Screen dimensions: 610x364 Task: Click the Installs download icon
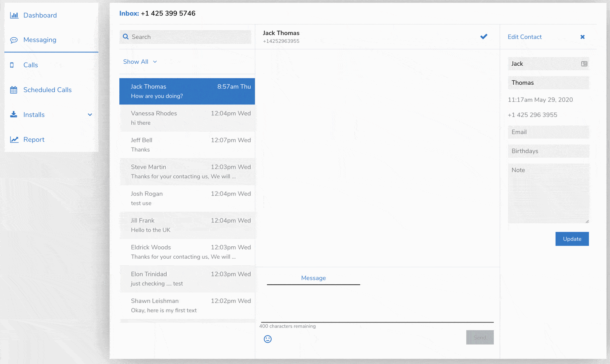pos(14,115)
